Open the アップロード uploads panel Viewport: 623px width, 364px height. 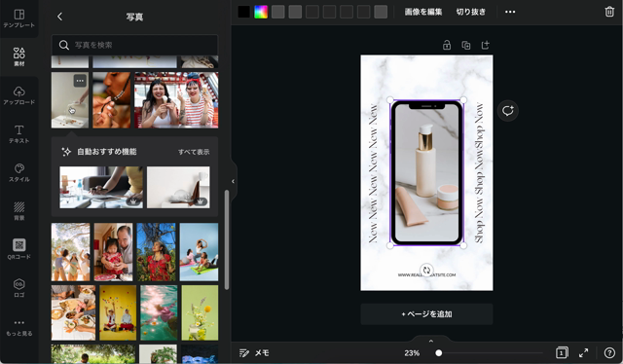(19, 95)
